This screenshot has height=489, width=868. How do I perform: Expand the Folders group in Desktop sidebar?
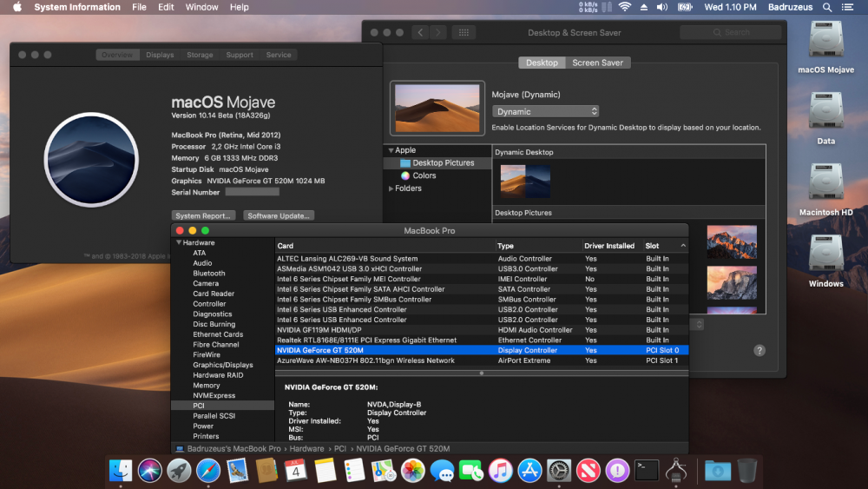pos(391,188)
